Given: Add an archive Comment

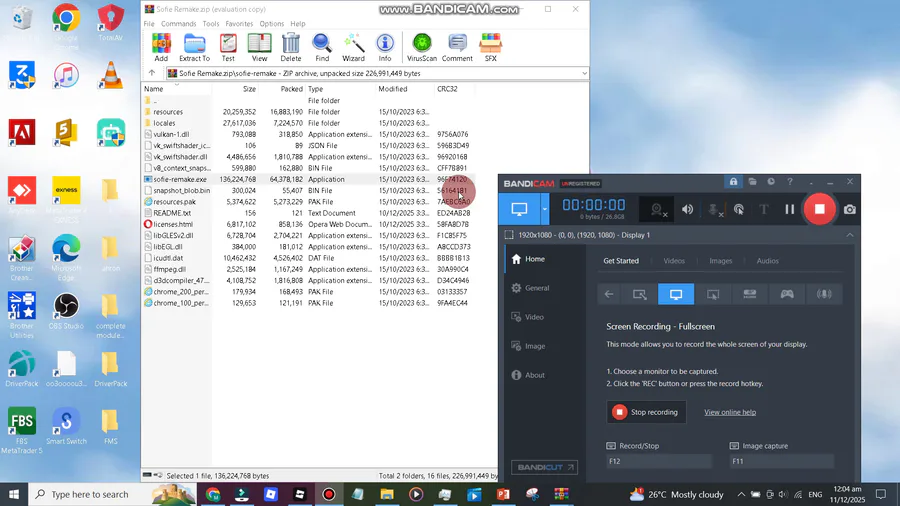Looking at the screenshot, I should click(x=457, y=47).
